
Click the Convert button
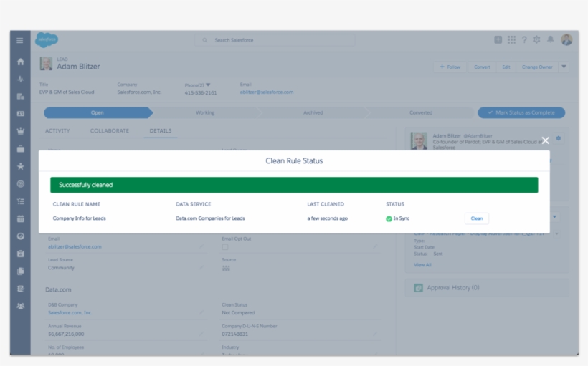pyautogui.click(x=482, y=67)
